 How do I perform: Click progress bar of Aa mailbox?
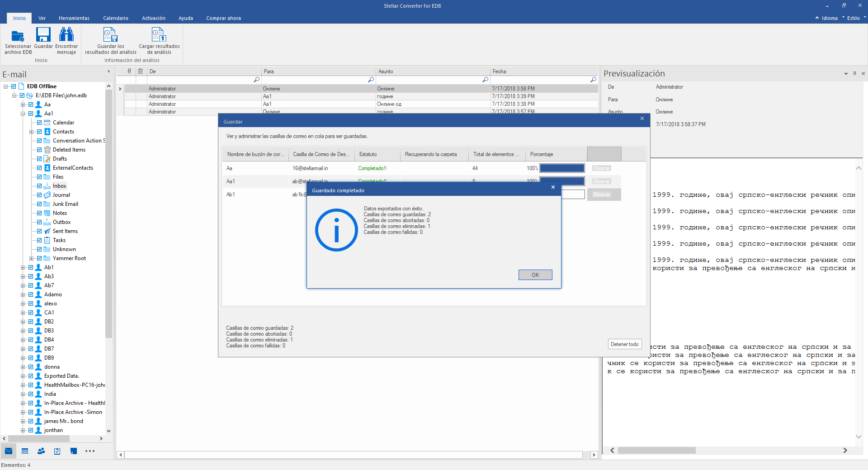[562, 168]
